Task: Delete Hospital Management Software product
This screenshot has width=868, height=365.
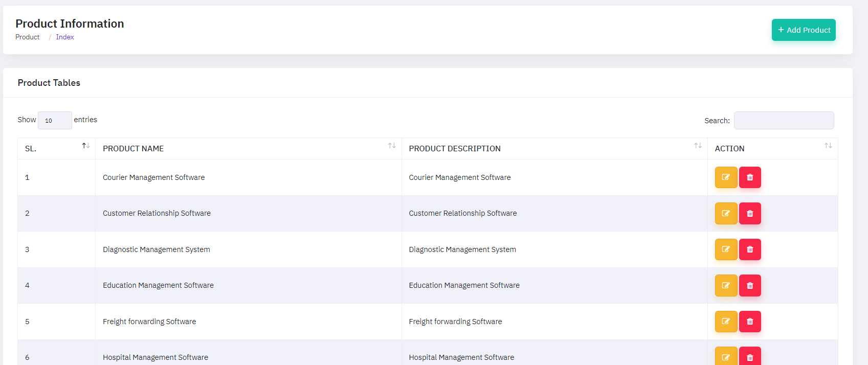Action: pyautogui.click(x=750, y=357)
